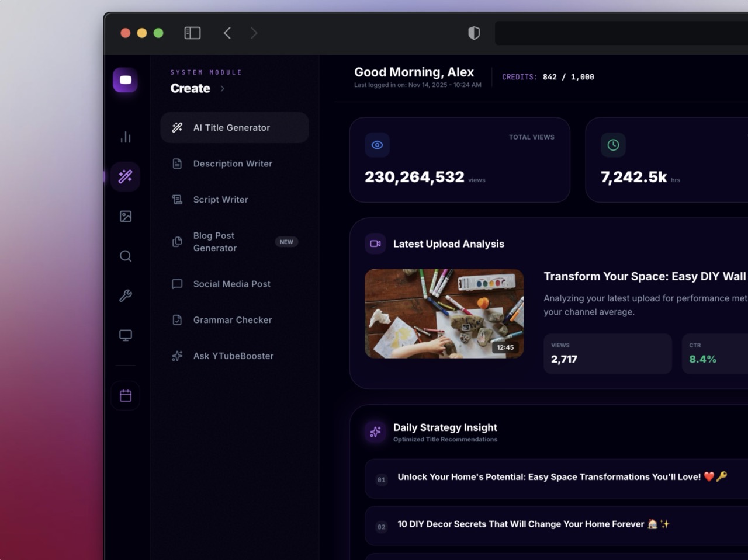The height and width of the screenshot is (560, 748).
Task: Click the Transform Your Space video title
Action: 645,276
